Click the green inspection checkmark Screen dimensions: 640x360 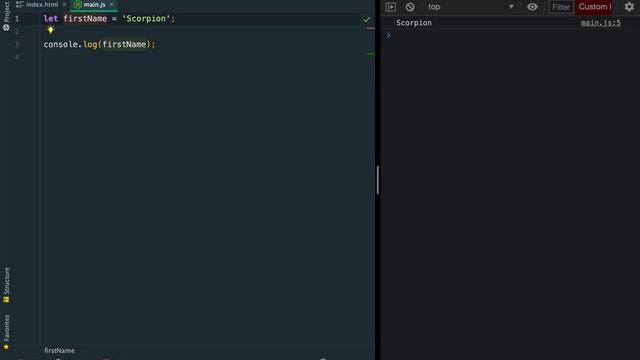(x=366, y=19)
